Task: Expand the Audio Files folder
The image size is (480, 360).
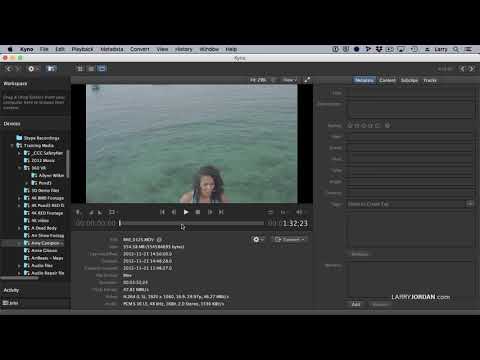Action: tap(19, 266)
